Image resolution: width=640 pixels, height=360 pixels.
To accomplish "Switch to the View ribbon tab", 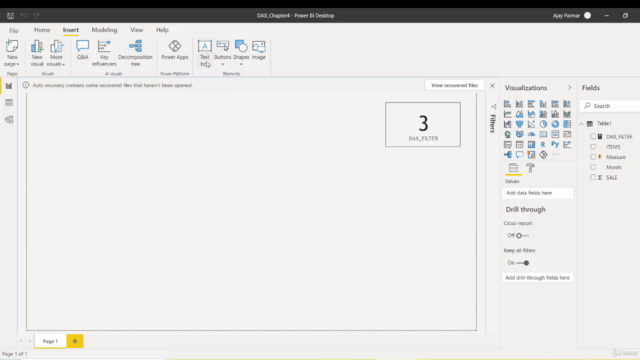I will 136,30.
